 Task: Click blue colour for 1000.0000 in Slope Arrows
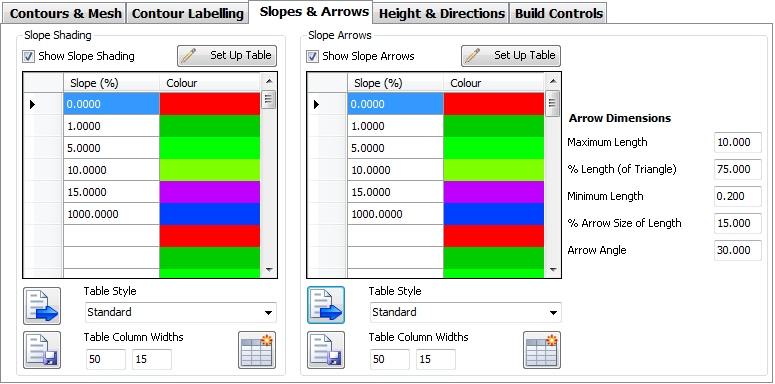(x=494, y=214)
